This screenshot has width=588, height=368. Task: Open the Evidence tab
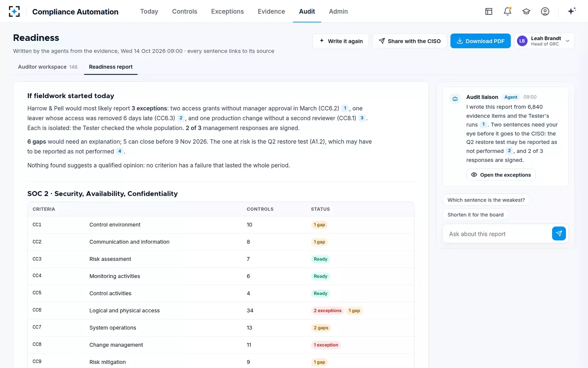271,11
